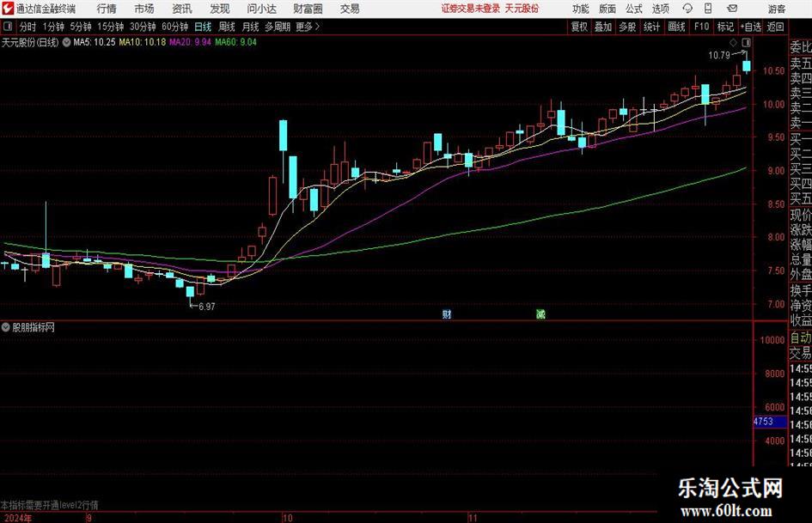The height and width of the screenshot is (523, 812).
Task: Switch to 1分钟 period
Action: click(x=52, y=27)
